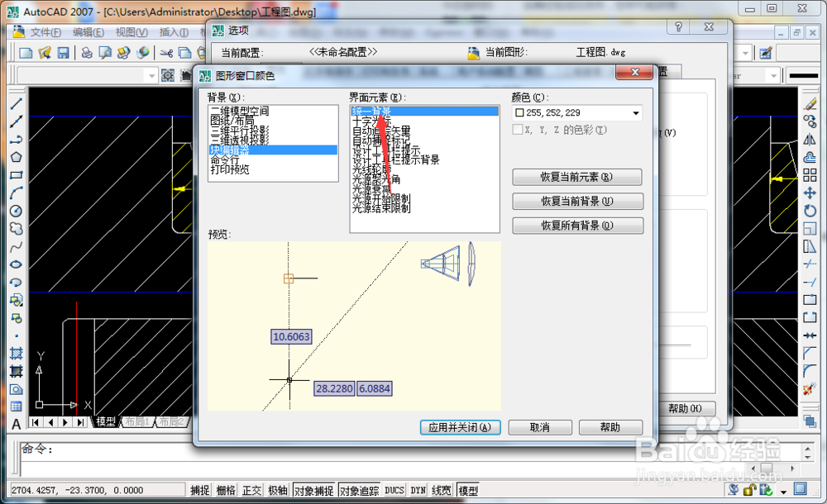Click 恢复所有背景(O) button
The height and width of the screenshot is (504, 827).
tap(577, 226)
